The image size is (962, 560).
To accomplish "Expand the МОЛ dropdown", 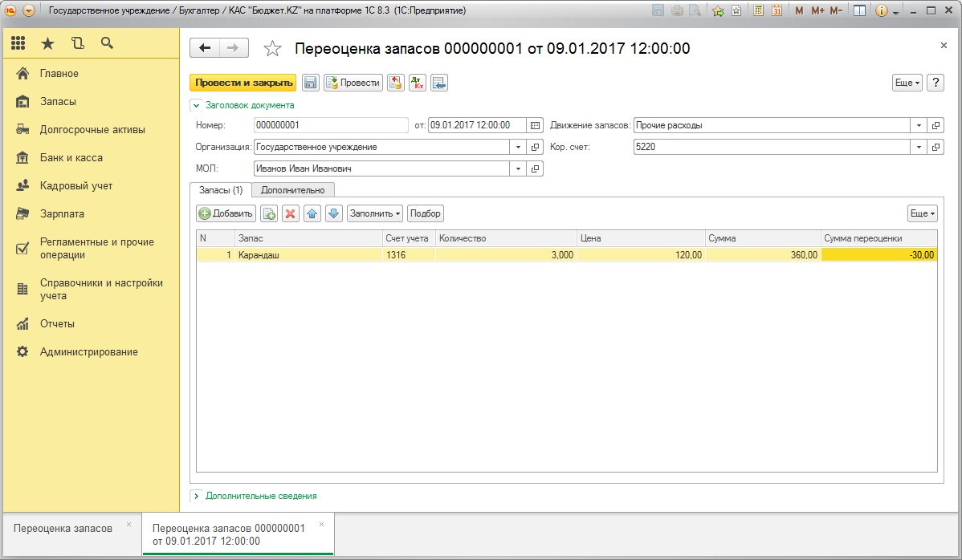I will (518, 168).
